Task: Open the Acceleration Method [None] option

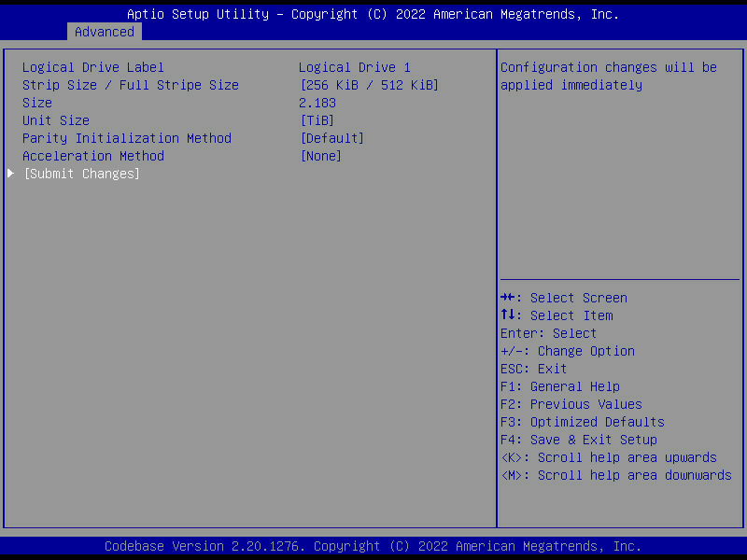Action: tap(320, 156)
